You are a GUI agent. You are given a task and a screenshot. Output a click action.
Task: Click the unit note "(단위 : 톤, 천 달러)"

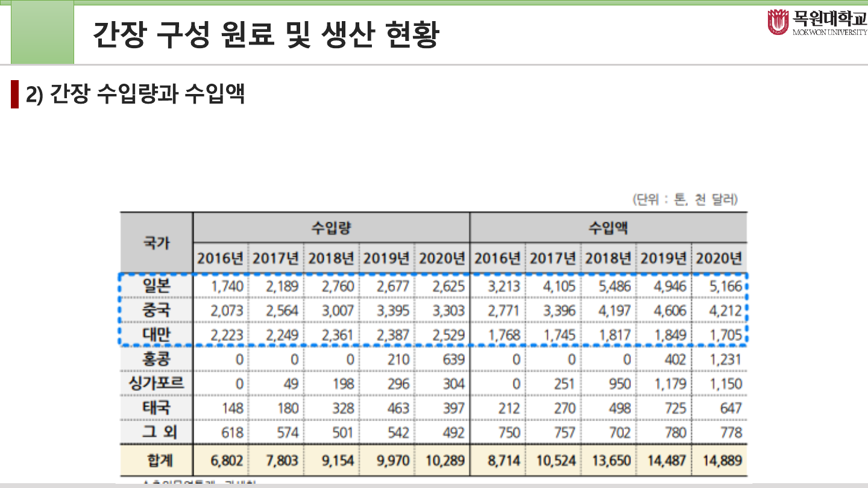pyautogui.click(x=684, y=199)
